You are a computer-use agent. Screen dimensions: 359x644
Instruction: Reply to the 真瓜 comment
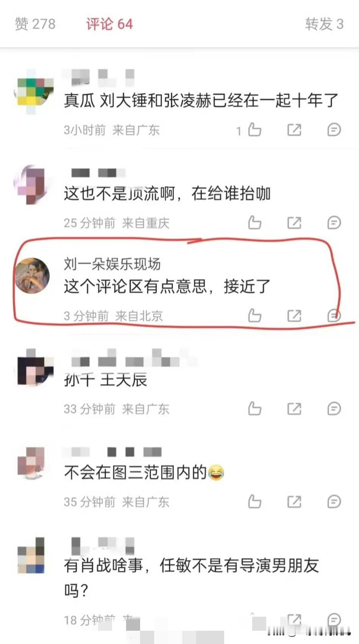pyautogui.click(x=334, y=130)
